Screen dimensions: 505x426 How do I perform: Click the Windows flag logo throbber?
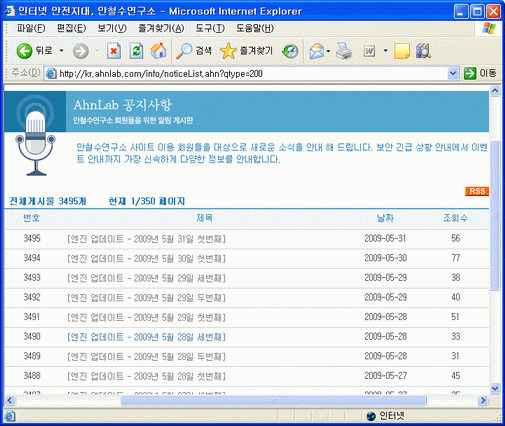489,28
